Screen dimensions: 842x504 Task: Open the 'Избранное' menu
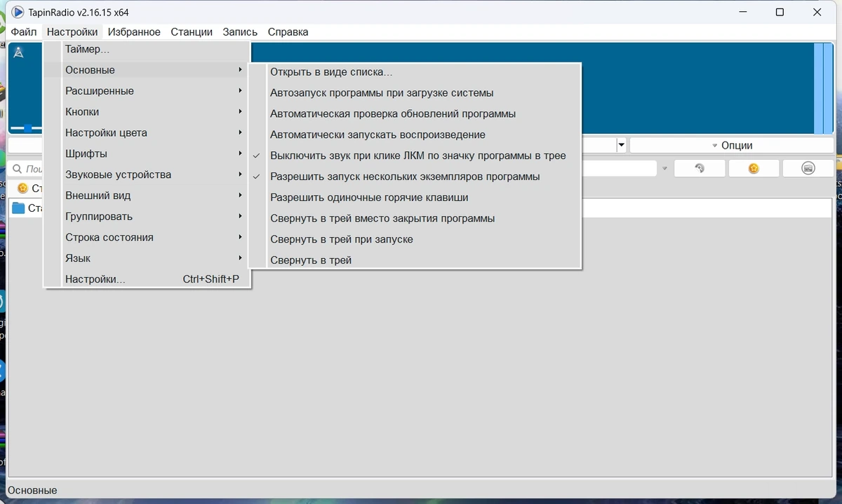pos(134,32)
